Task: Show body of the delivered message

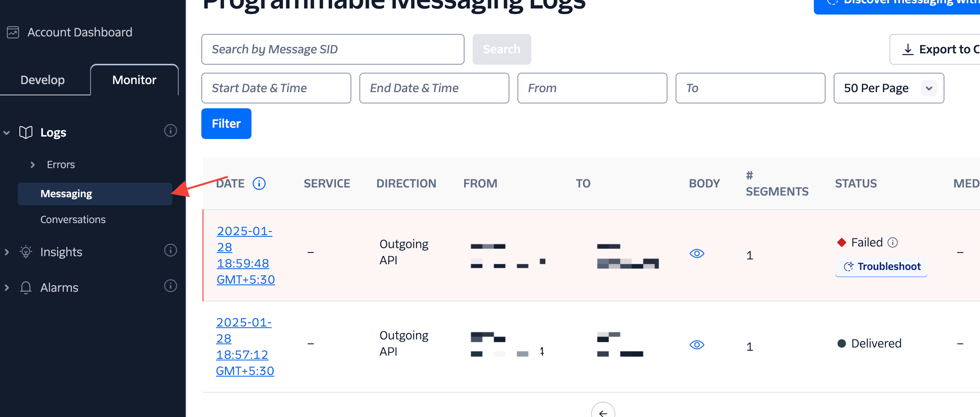Action: [x=697, y=345]
